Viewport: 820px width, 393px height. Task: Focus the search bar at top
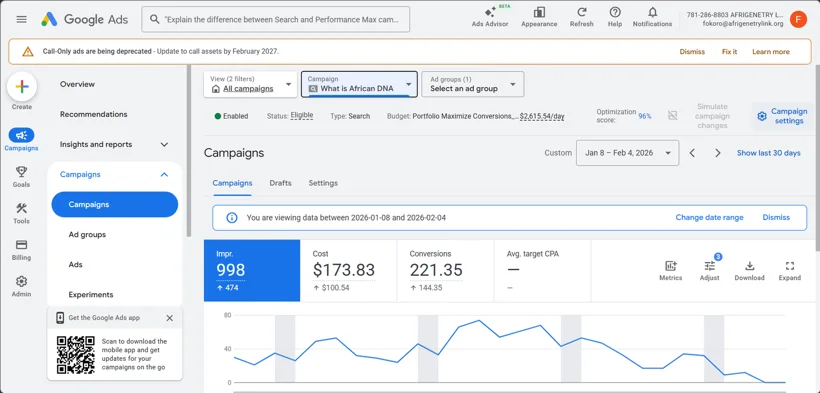click(x=276, y=19)
